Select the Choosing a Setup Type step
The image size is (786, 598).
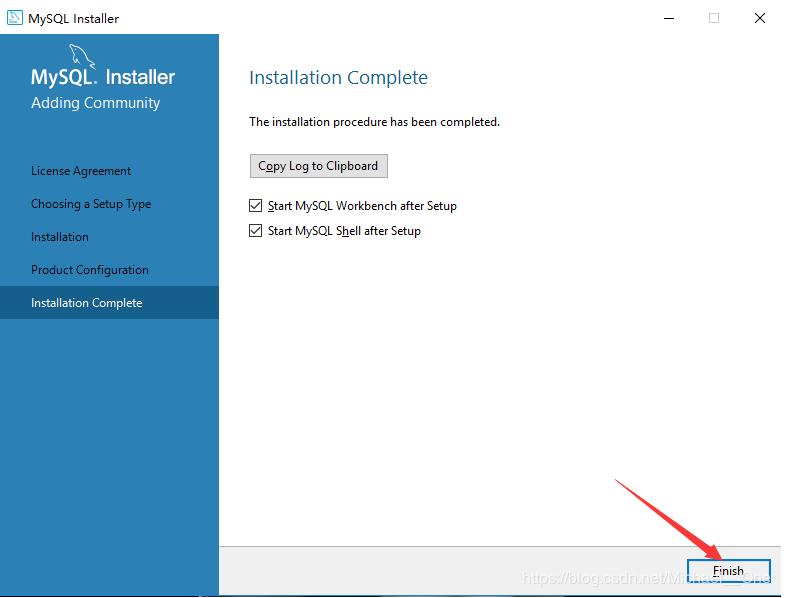[91, 204]
